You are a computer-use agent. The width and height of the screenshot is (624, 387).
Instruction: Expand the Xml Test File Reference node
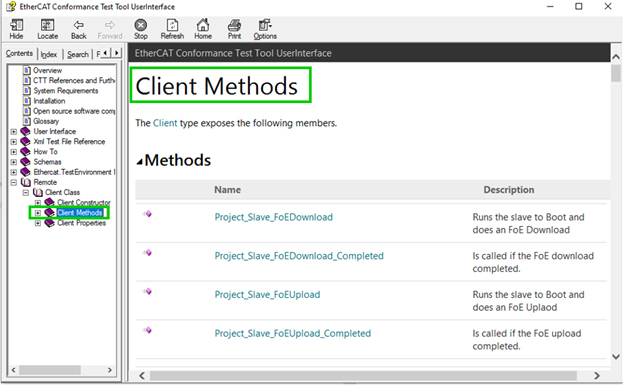click(x=14, y=141)
